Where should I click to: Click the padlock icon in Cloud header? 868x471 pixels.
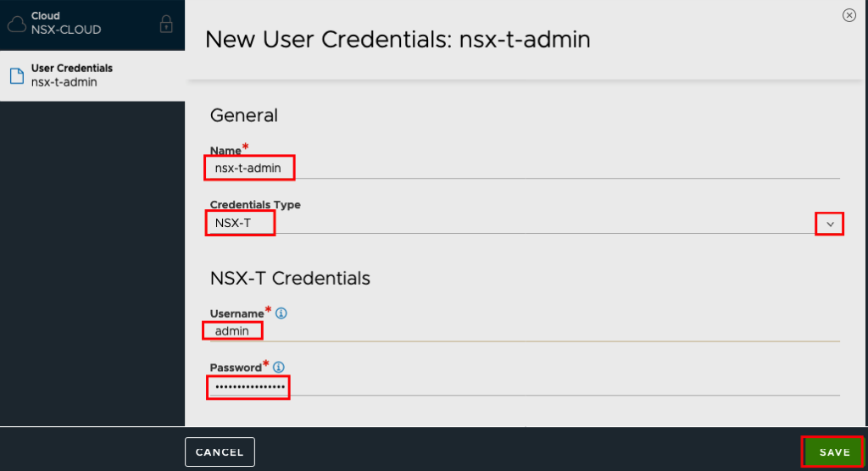click(166, 24)
